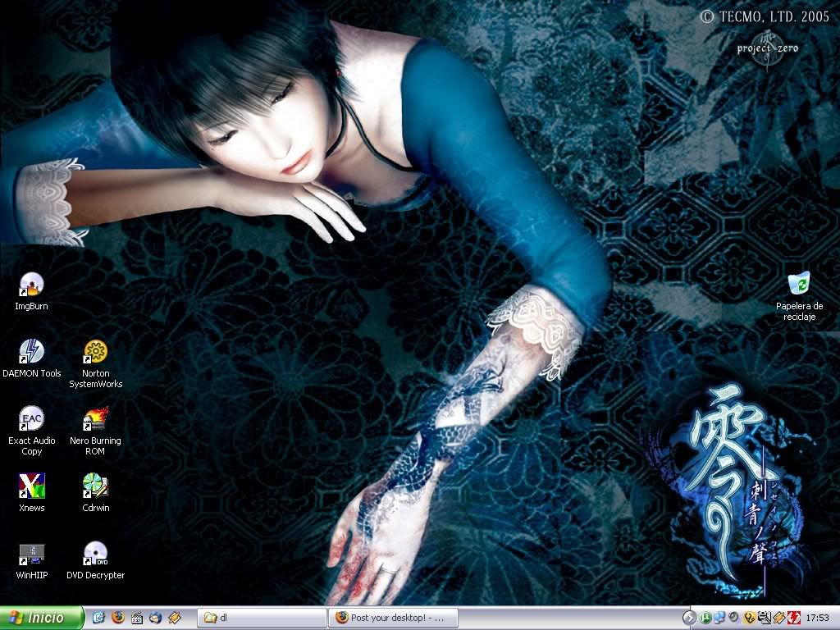Open the network connection tray icon

coord(719,618)
